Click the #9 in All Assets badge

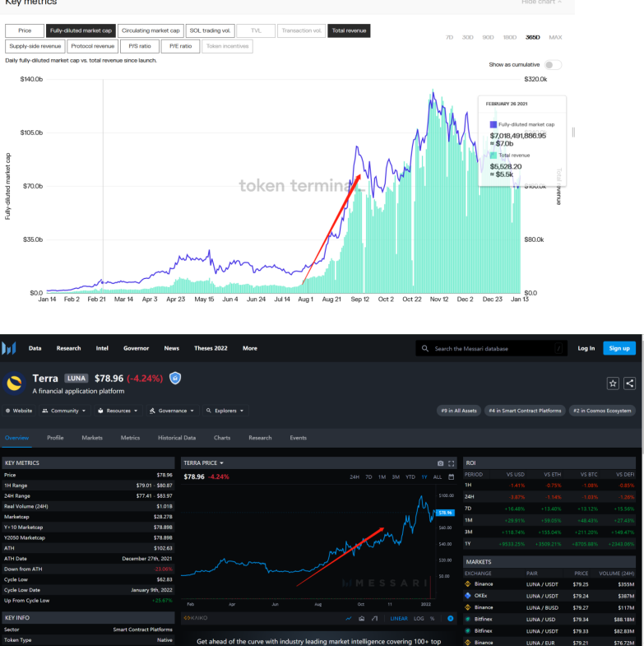459,411
